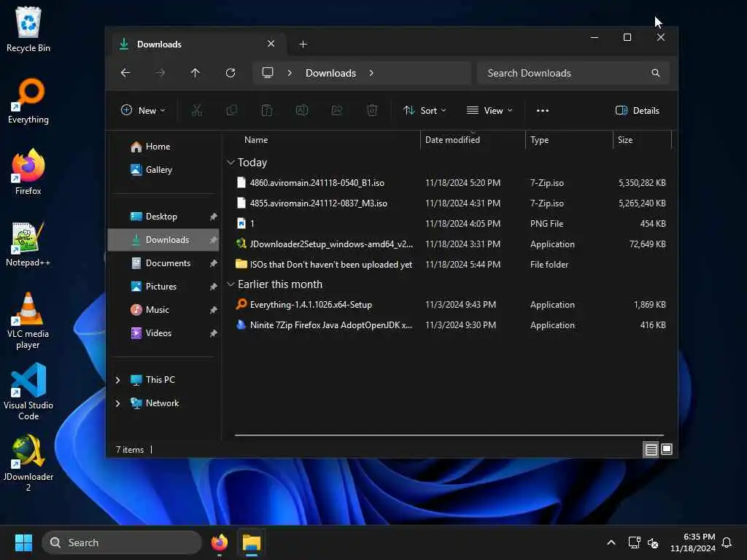Open the notifications bell
747x560 pixels.
click(727, 542)
